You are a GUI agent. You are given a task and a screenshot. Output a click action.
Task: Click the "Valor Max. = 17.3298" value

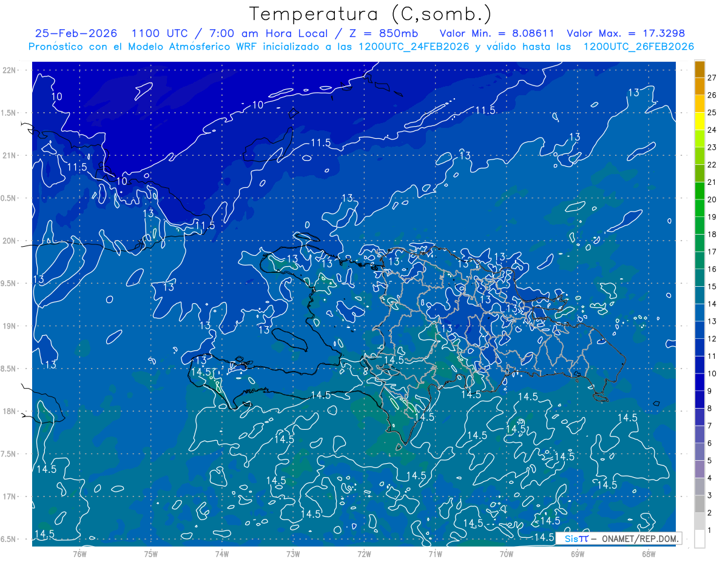[625, 33]
